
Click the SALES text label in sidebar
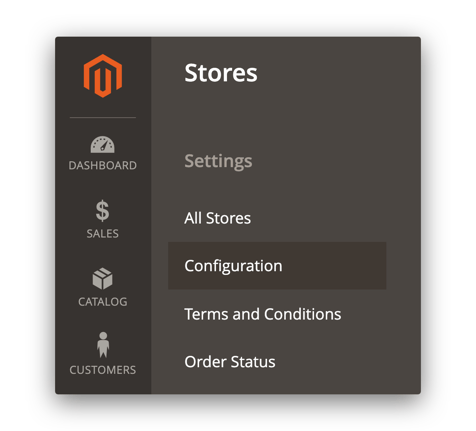(x=103, y=233)
